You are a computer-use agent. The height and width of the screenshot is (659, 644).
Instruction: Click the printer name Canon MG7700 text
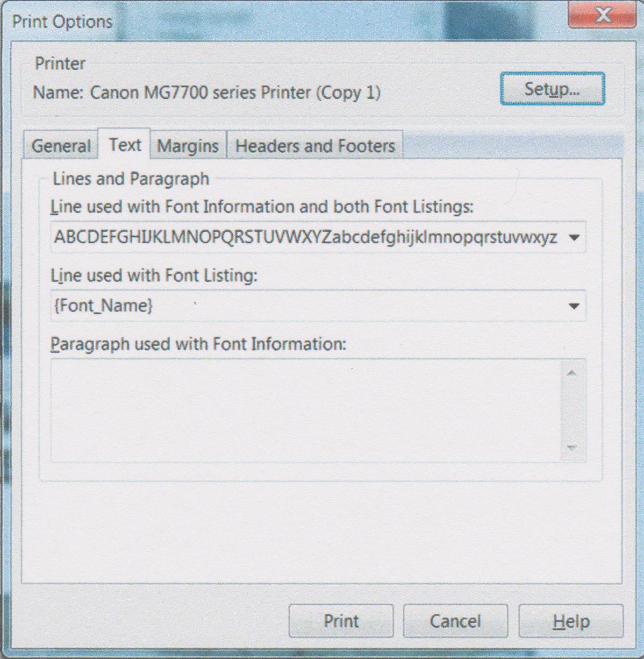[x=235, y=92]
